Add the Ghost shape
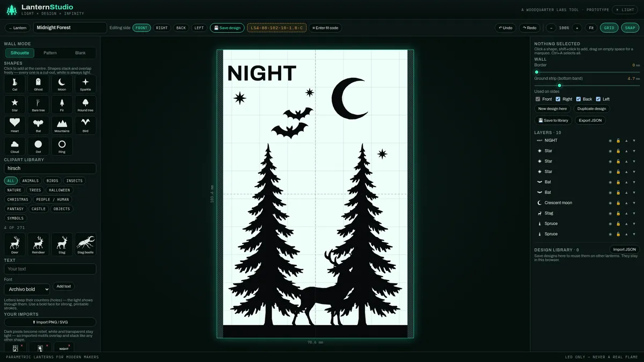Viewport: 644px width, 362px height. click(38, 84)
